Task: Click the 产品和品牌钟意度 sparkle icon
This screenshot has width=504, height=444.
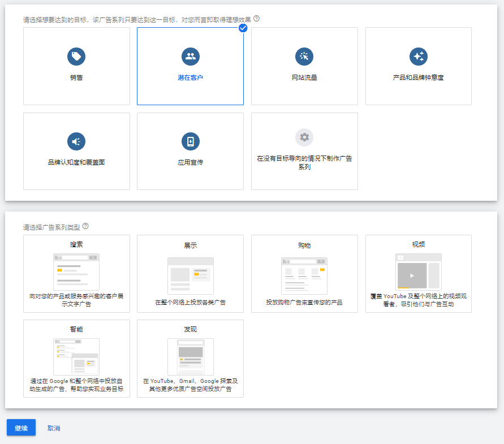Action: click(x=419, y=57)
